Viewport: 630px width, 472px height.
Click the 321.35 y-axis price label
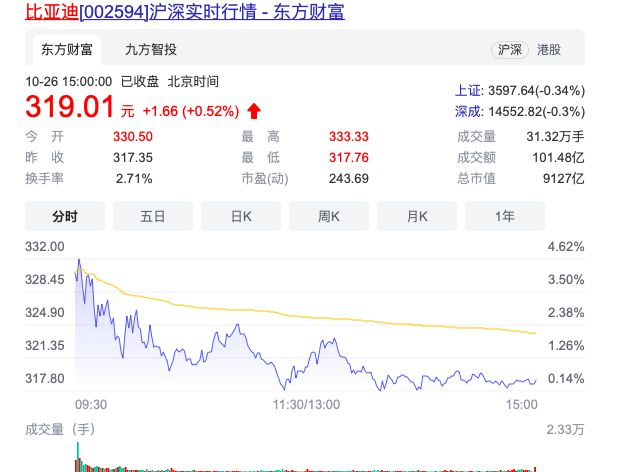coord(45,345)
